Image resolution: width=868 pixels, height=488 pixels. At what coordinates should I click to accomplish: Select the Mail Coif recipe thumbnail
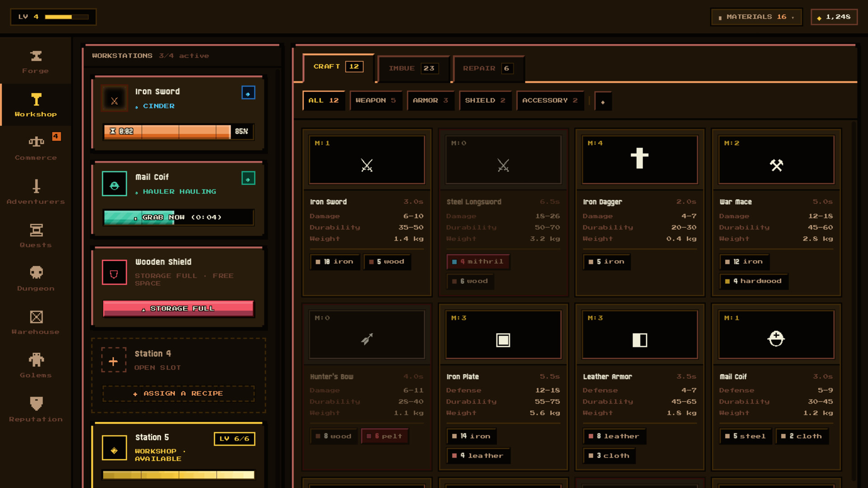tap(777, 334)
